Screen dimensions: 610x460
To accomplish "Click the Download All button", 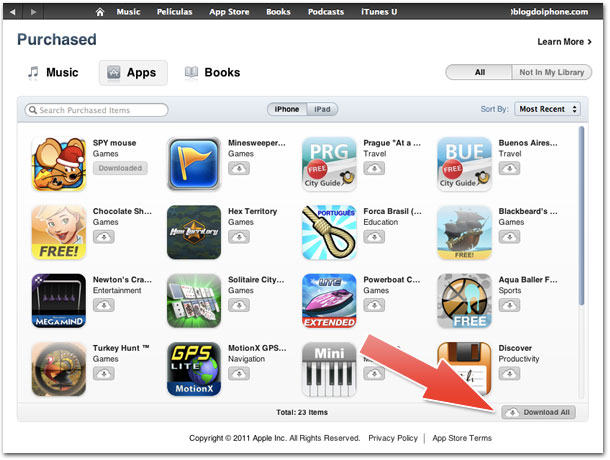I will pos(538,413).
